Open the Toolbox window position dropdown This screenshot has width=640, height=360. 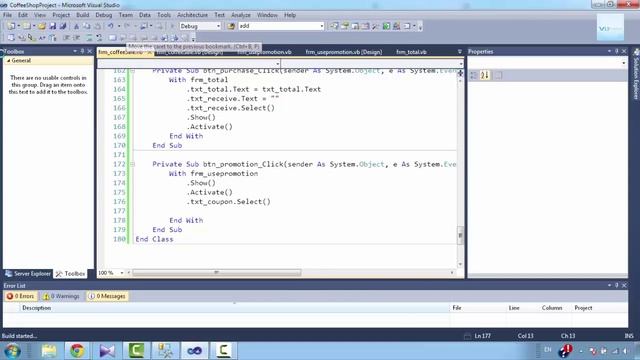75,51
